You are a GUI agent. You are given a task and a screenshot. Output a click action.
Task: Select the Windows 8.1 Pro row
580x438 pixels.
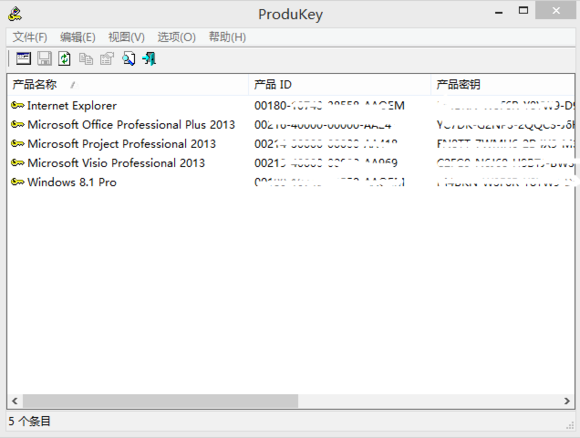point(291,182)
